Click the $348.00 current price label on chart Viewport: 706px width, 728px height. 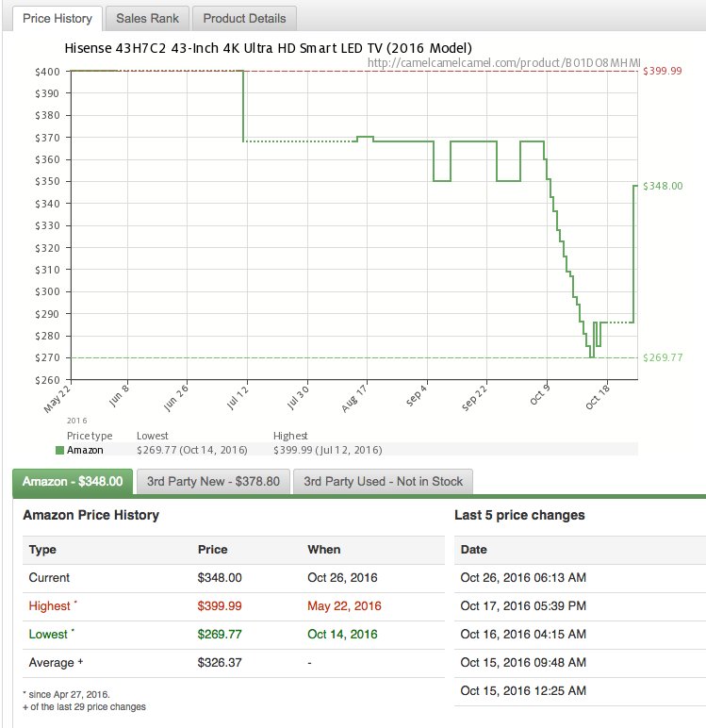[663, 186]
